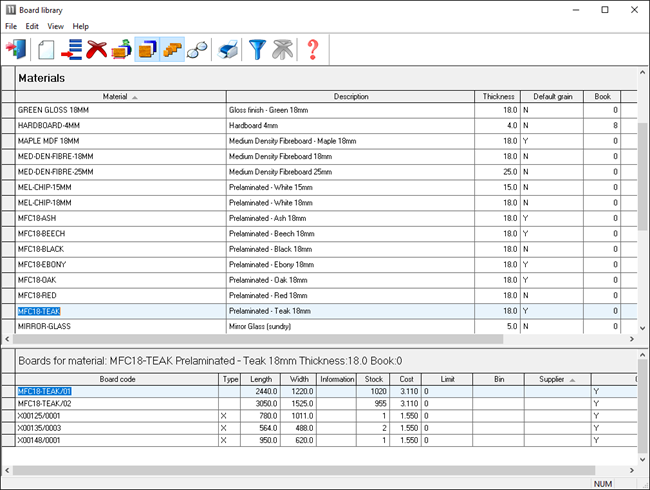Click the red X delete icon

tap(96, 49)
